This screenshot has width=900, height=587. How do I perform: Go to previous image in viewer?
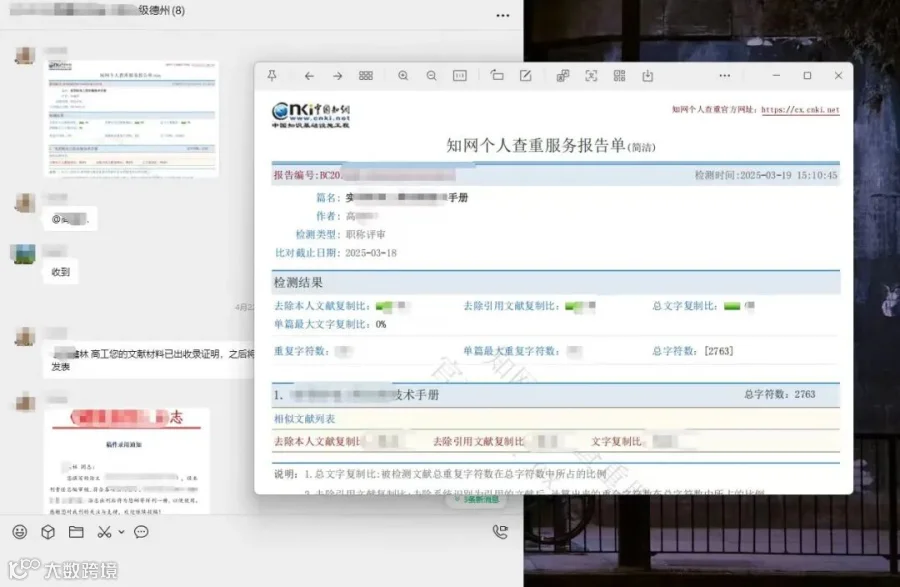click(309, 76)
